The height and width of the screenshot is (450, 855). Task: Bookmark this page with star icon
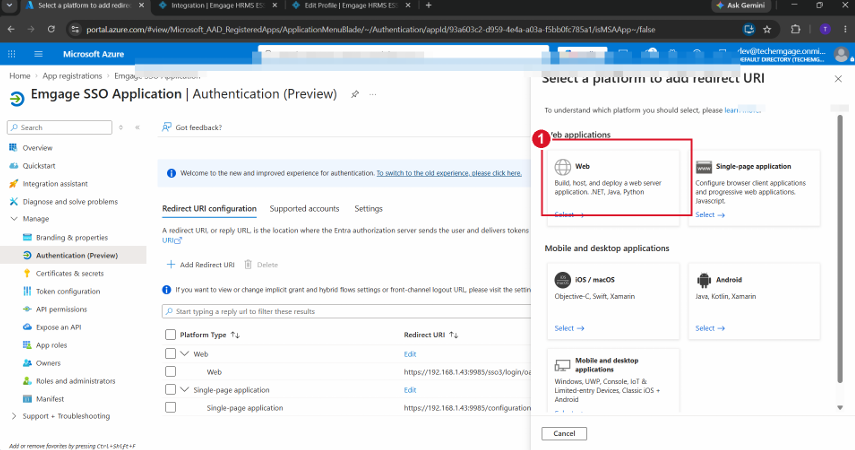tap(767, 29)
